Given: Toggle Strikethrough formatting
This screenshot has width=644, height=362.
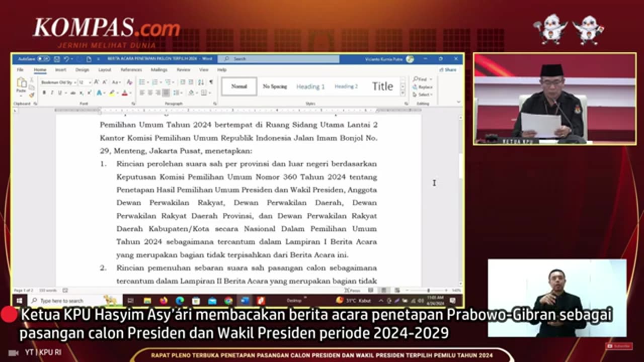Looking at the screenshot, I should [x=73, y=93].
